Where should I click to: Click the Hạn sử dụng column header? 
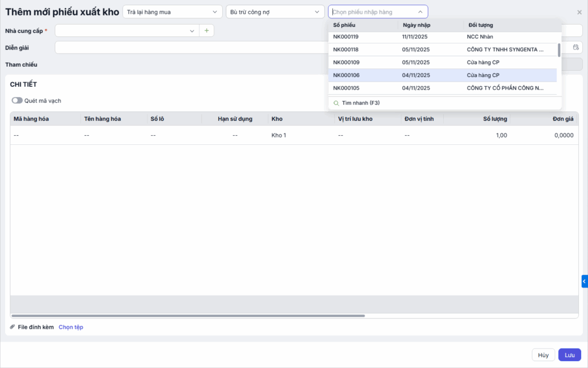click(x=235, y=118)
